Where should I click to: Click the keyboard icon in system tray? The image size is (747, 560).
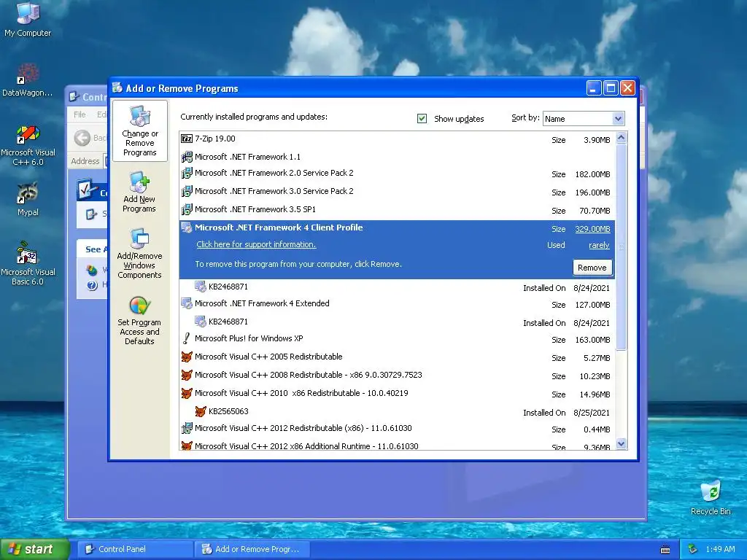665,550
